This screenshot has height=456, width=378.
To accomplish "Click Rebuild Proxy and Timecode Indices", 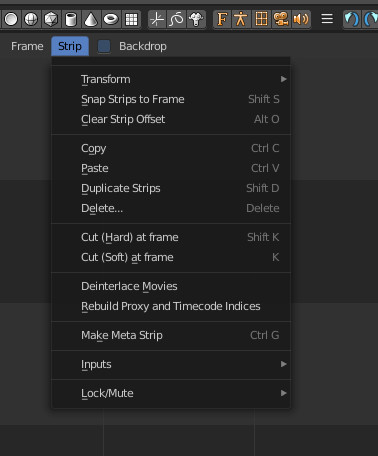I will 171,306.
